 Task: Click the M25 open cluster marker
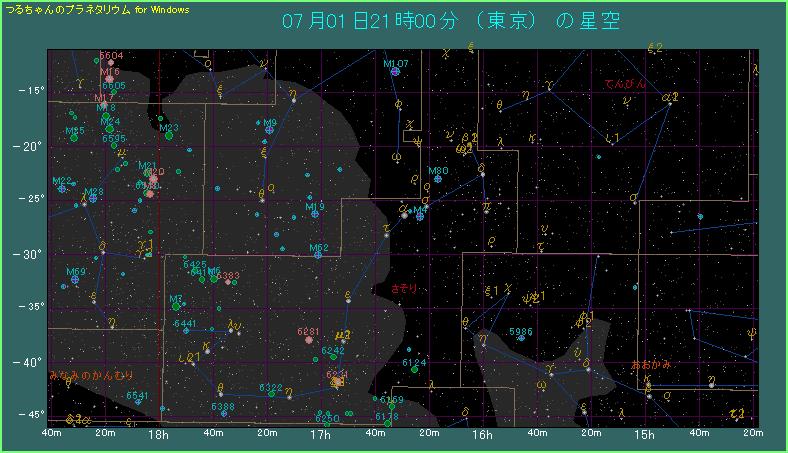[x=73, y=138]
